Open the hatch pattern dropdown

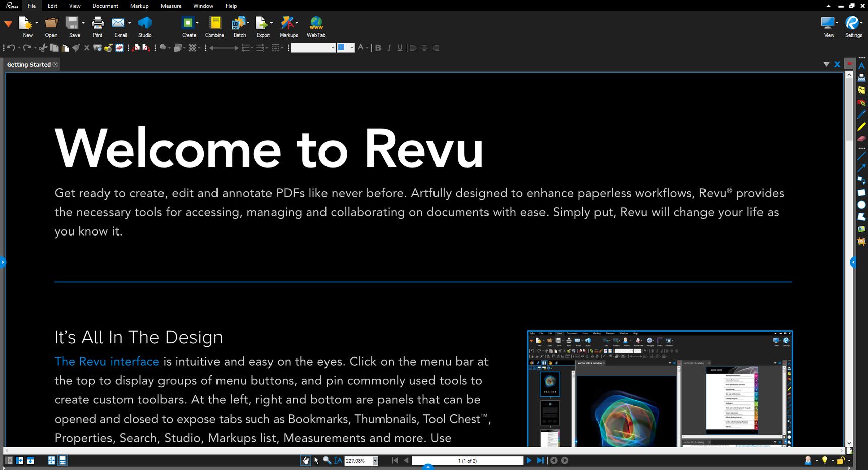194,48
